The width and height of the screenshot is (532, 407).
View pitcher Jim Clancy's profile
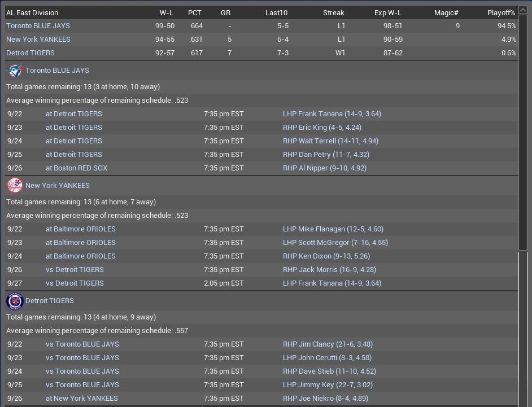328,344
